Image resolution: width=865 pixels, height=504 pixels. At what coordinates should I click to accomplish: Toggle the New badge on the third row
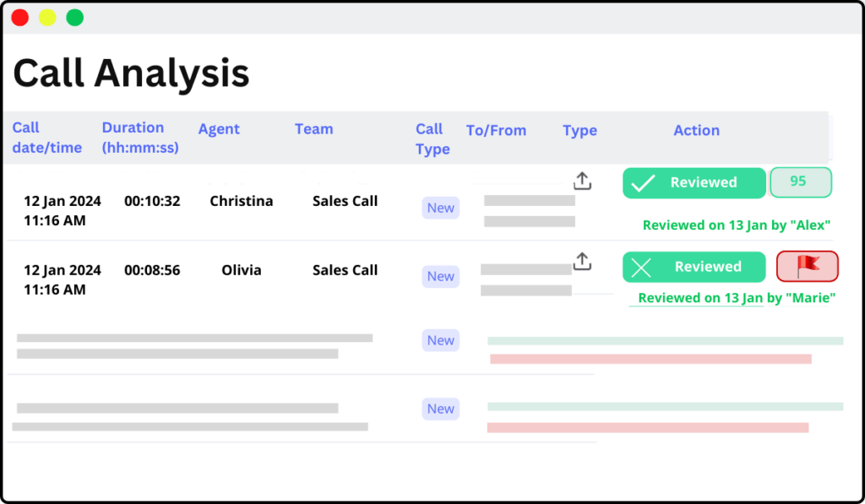click(440, 340)
